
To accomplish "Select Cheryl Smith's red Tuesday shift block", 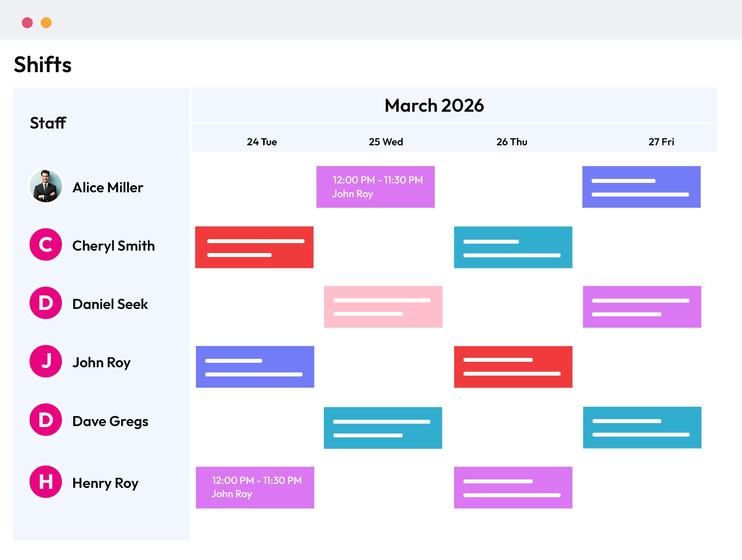I will pos(254,247).
